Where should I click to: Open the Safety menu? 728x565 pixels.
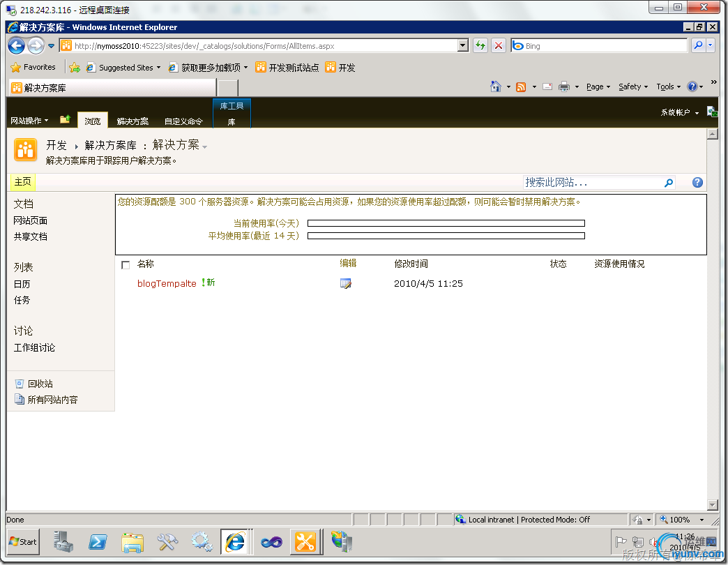(x=633, y=86)
